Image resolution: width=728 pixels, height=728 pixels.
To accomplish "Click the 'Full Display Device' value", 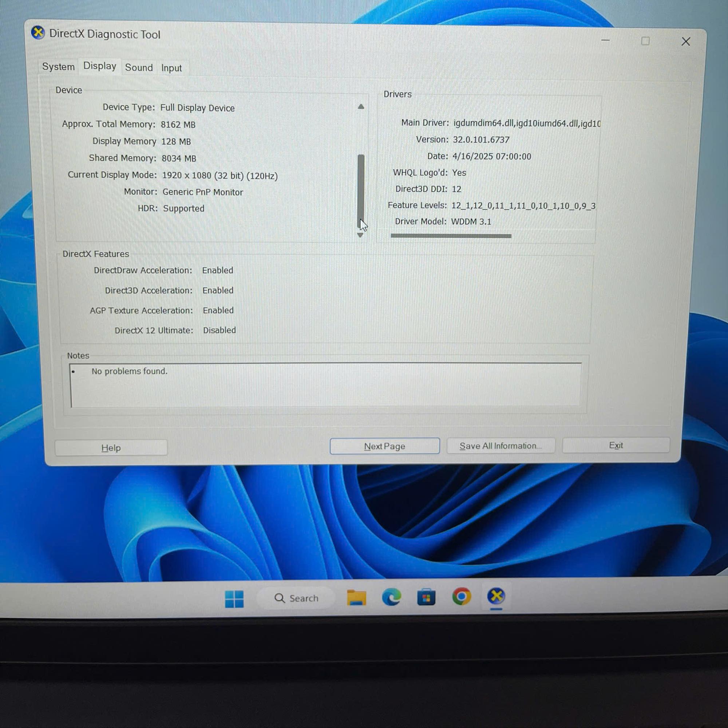I will [197, 108].
